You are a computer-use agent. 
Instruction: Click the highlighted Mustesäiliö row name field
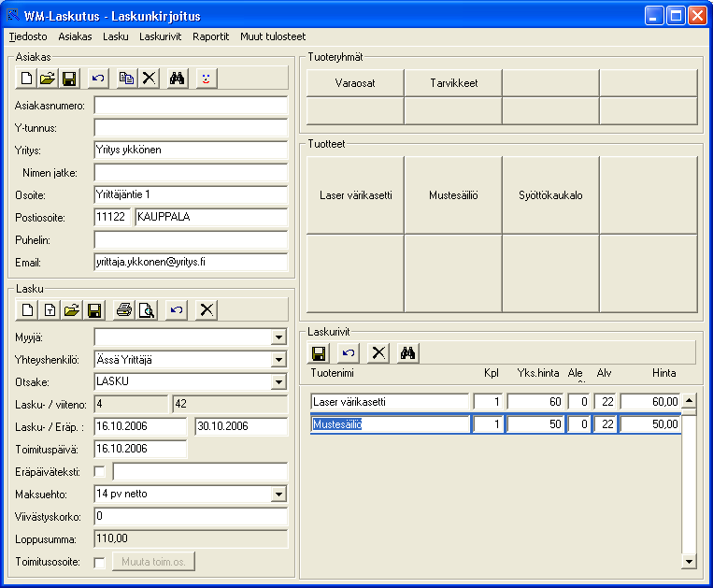tap(391, 424)
